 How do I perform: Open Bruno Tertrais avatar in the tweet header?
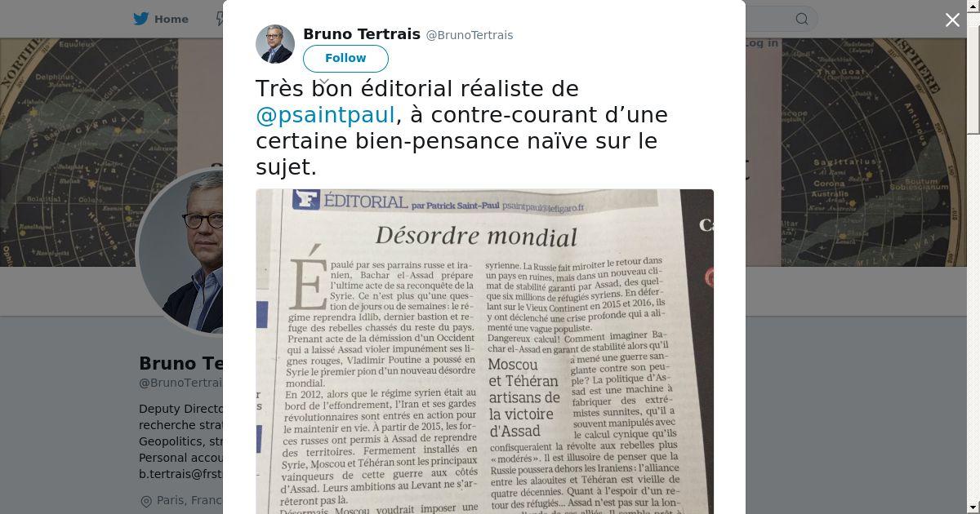(x=275, y=44)
